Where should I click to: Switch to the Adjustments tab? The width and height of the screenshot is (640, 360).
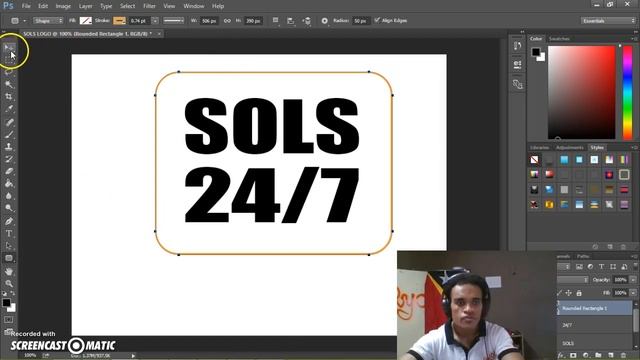569,148
